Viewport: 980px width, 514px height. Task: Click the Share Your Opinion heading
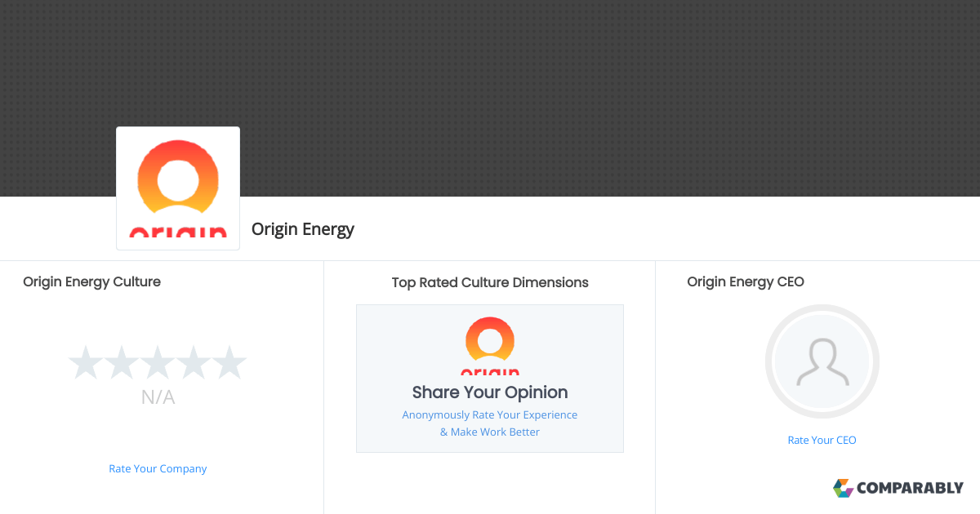490,392
